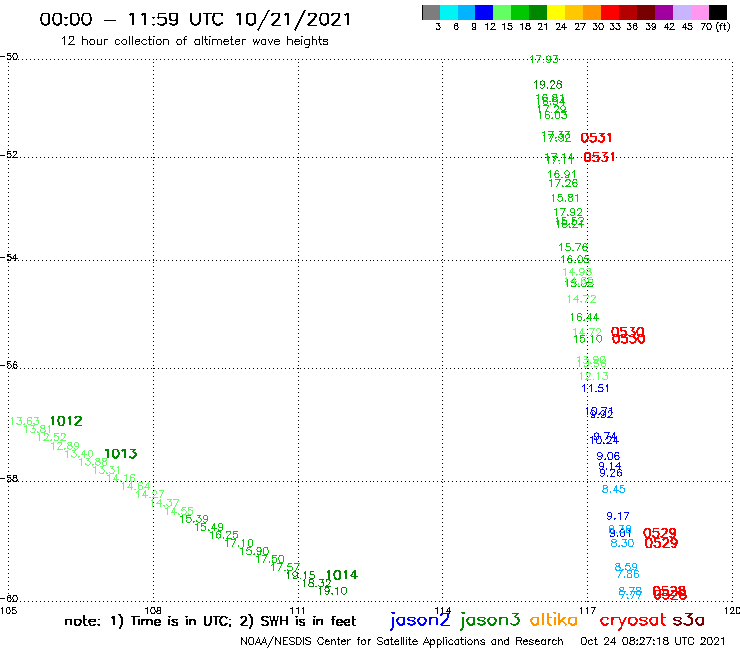Click the data value 15.81

(x=565, y=198)
